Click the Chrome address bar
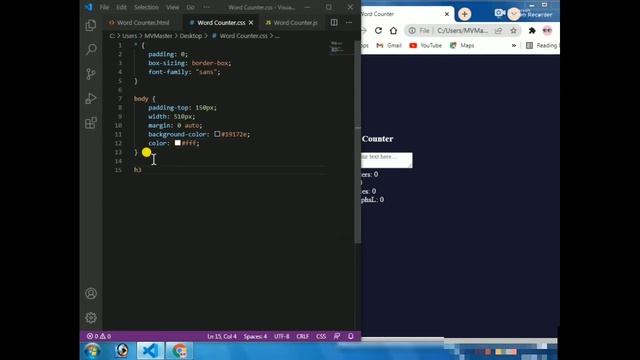Viewport: 640px width, 360px height. click(462, 31)
